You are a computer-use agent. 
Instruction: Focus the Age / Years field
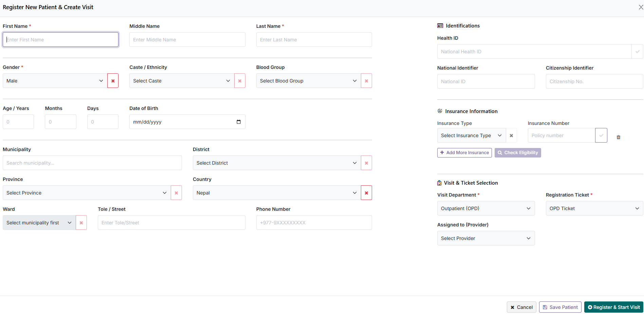point(18,122)
